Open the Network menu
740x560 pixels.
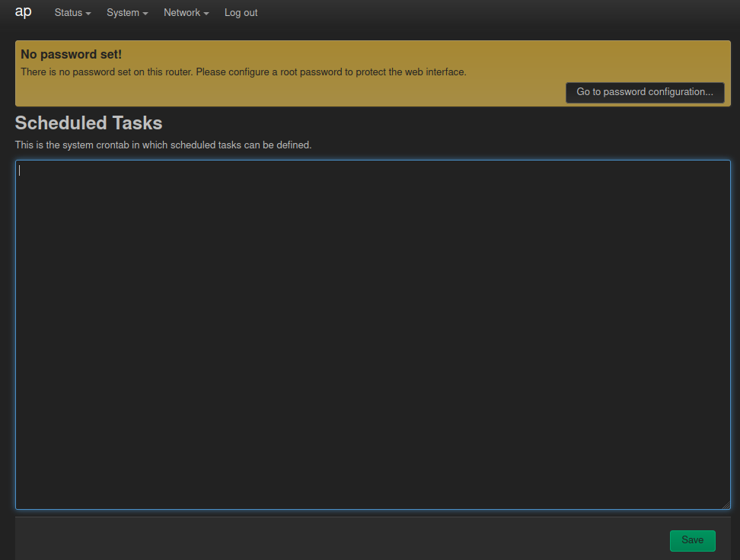(x=182, y=13)
